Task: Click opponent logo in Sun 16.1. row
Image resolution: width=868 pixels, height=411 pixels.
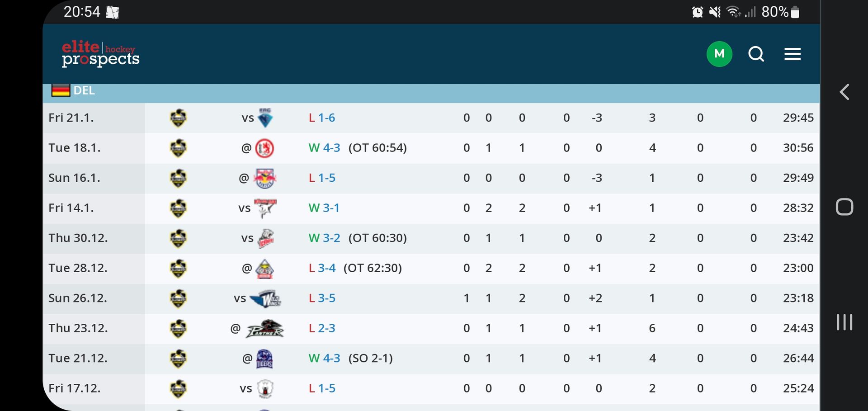Action: (x=265, y=178)
